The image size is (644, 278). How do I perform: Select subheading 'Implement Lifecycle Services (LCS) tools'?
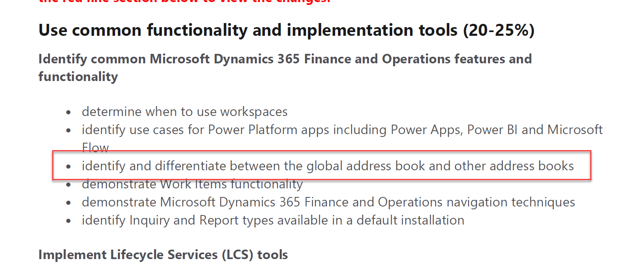pyautogui.click(x=163, y=255)
